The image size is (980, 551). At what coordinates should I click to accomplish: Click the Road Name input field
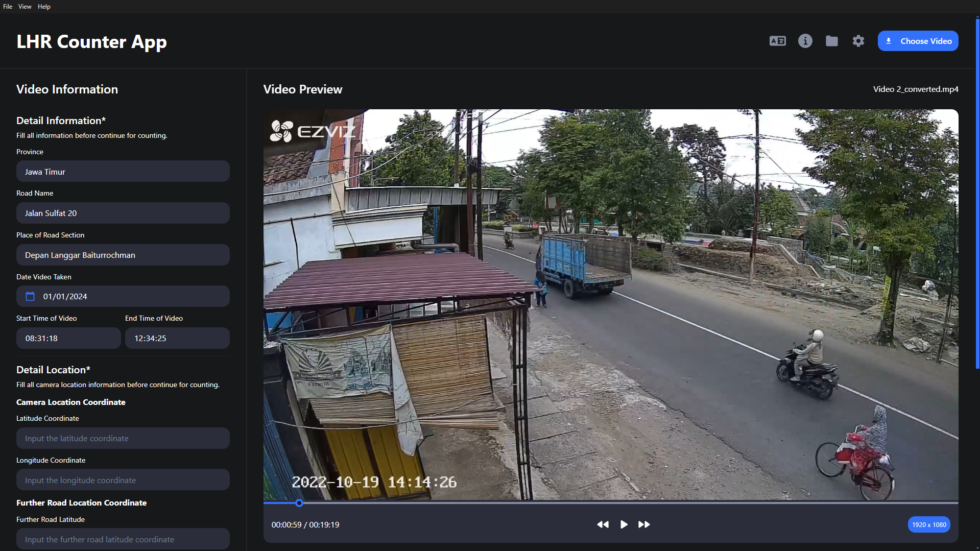tap(123, 213)
